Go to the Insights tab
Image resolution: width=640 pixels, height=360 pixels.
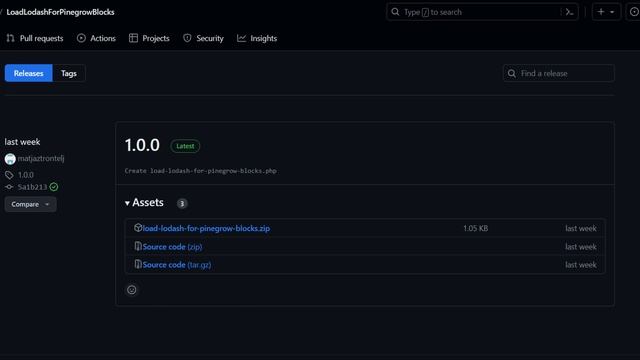[x=257, y=38]
